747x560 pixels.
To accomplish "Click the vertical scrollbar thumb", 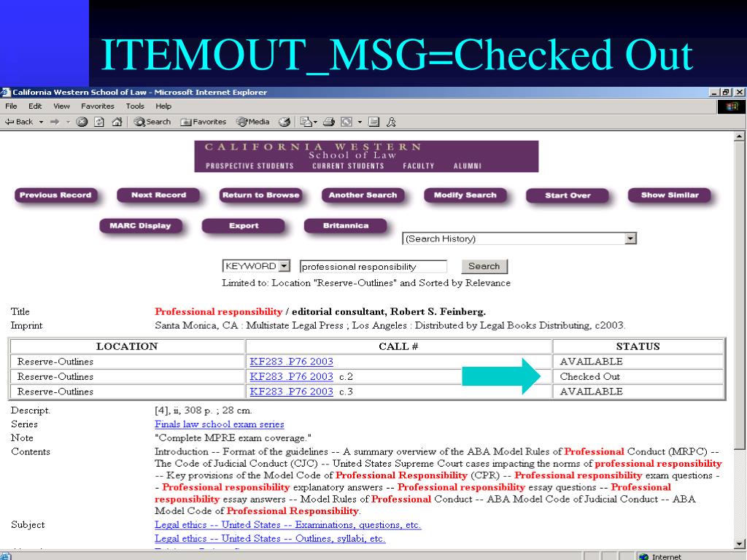I will click(739, 295).
